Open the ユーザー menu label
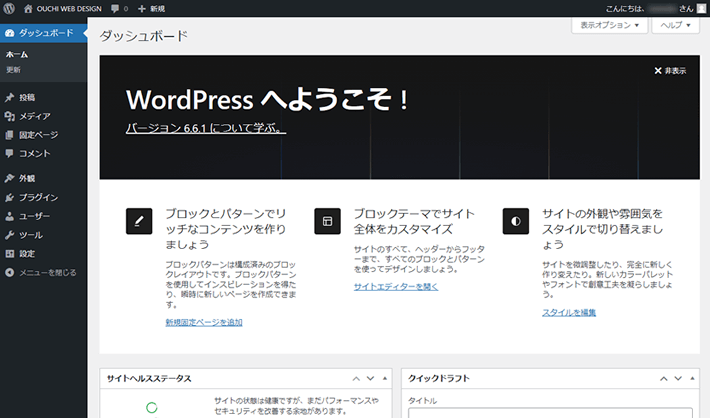710x418 pixels. (x=34, y=216)
